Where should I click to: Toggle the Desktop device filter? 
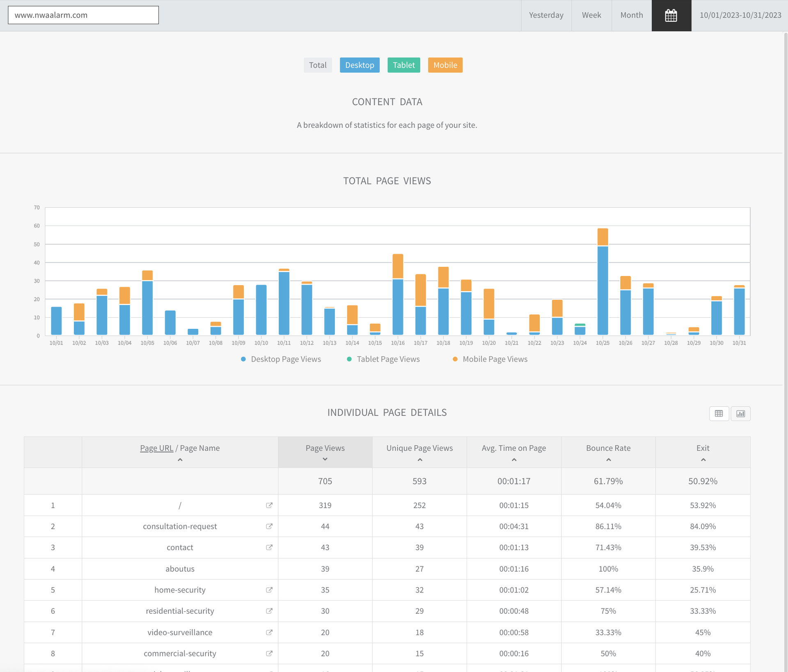coord(360,65)
